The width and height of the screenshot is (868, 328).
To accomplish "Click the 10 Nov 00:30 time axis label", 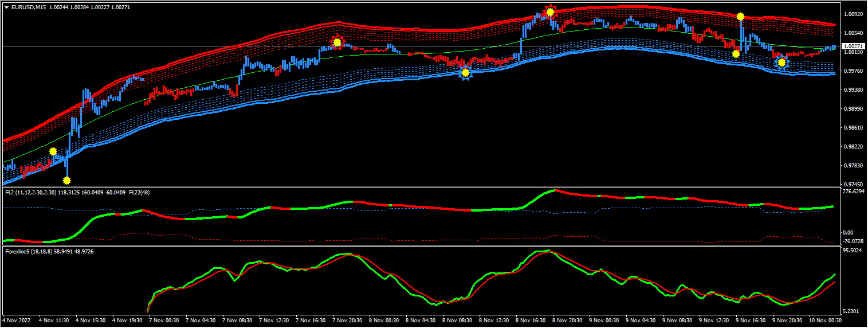I will pos(826,320).
